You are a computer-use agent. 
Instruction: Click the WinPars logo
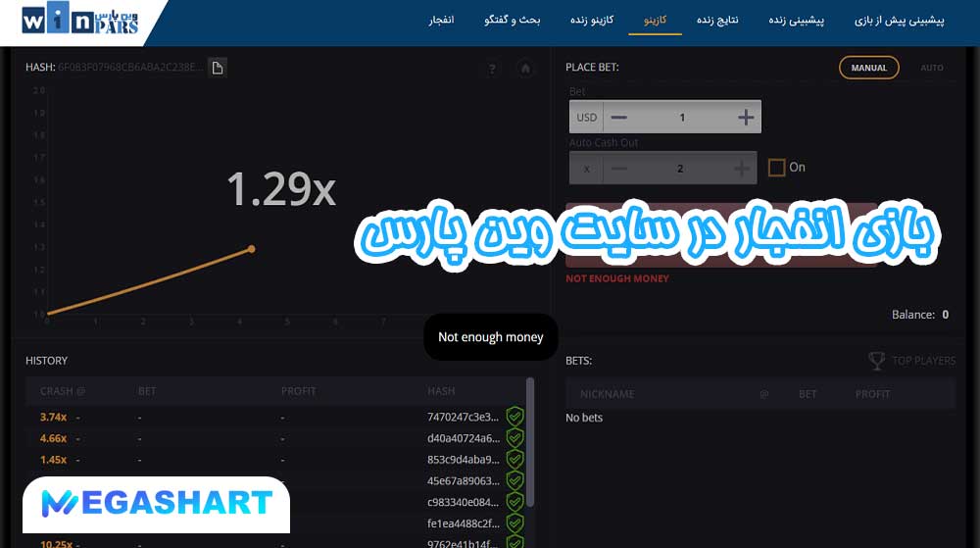(80, 21)
